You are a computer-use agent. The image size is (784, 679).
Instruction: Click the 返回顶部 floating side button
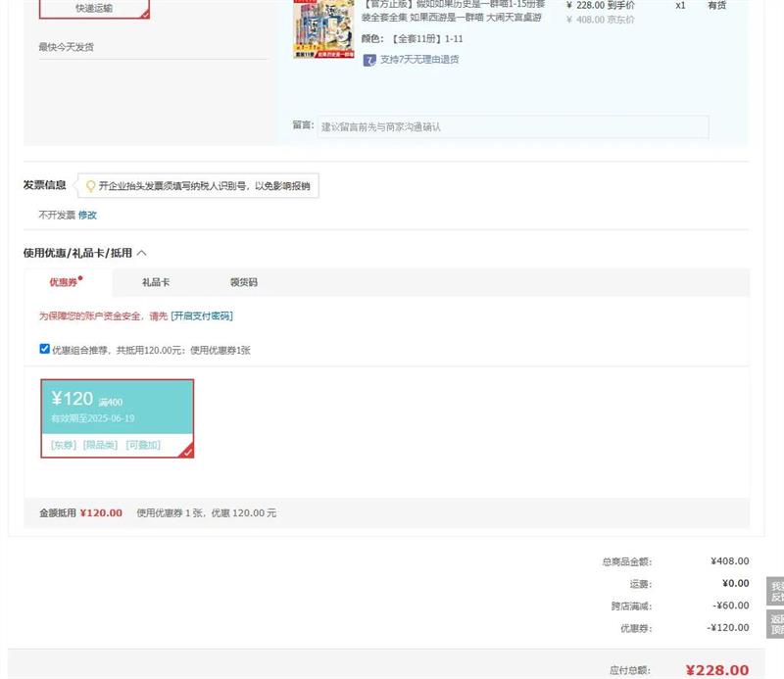pyautogui.click(x=775, y=624)
